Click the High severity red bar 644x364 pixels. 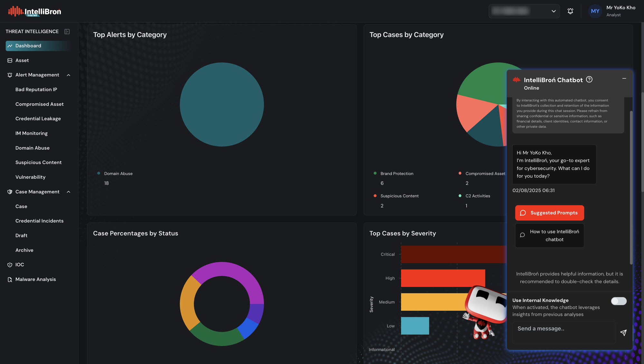pyautogui.click(x=443, y=278)
